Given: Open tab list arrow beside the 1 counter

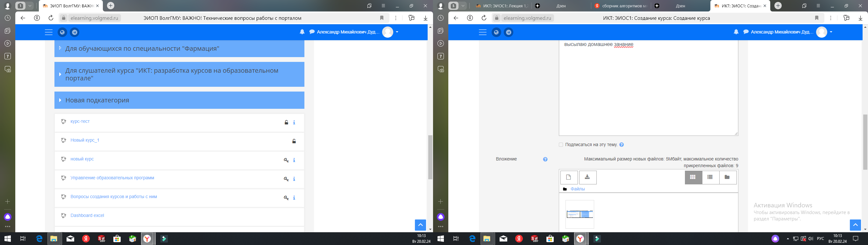Looking at the screenshot, I should coord(30,6).
